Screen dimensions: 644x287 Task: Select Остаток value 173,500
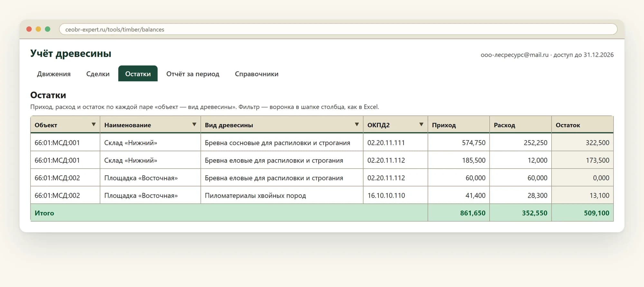point(582,160)
